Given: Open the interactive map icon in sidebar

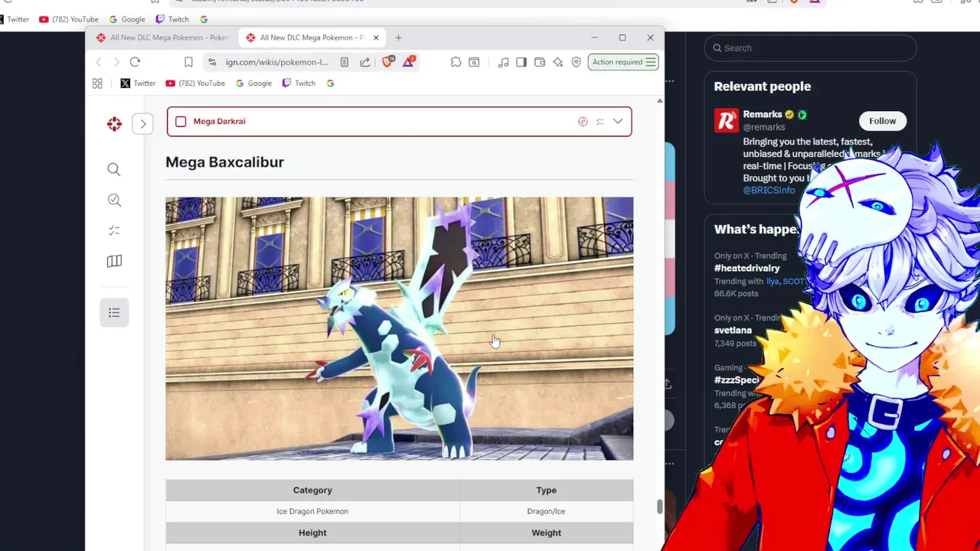Looking at the screenshot, I should point(114,262).
